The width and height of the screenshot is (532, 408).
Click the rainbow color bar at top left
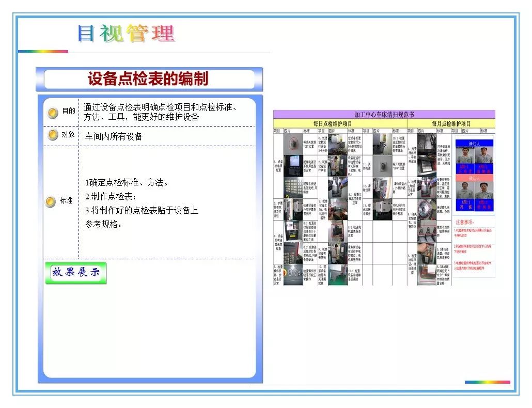tap(43, 51)
